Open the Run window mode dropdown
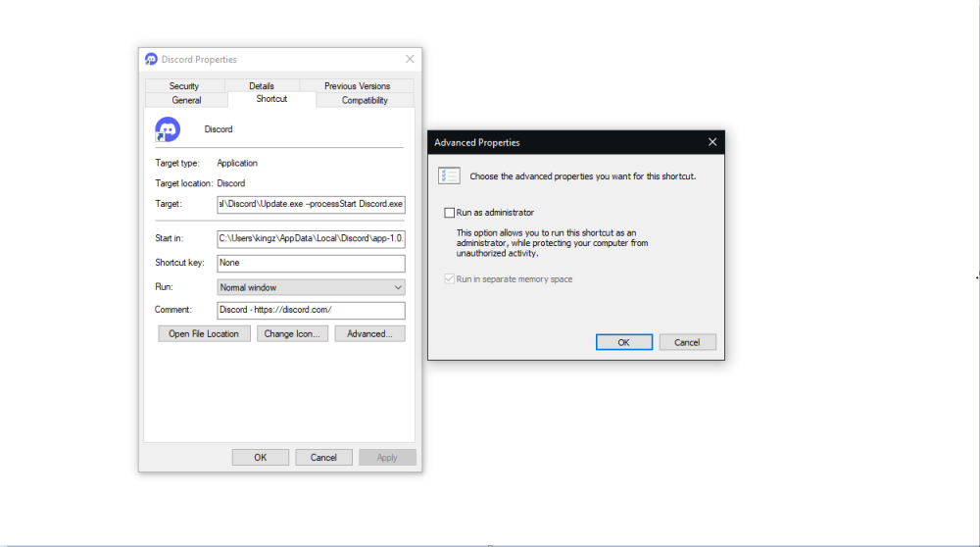The height and width of the screenshot is (547, 980). (x=311, y=287)
